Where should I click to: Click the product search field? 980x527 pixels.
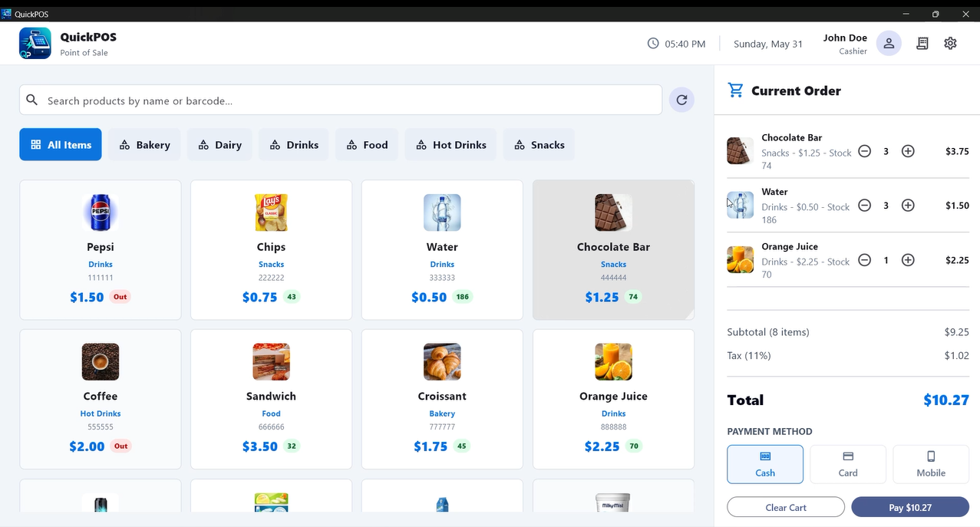341,100
